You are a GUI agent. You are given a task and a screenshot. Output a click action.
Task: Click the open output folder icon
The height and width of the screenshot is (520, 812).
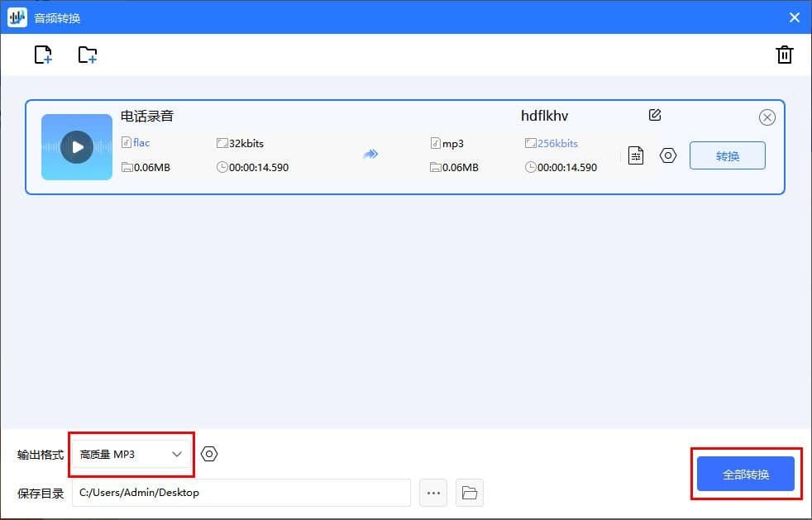[x=470, y=492]
